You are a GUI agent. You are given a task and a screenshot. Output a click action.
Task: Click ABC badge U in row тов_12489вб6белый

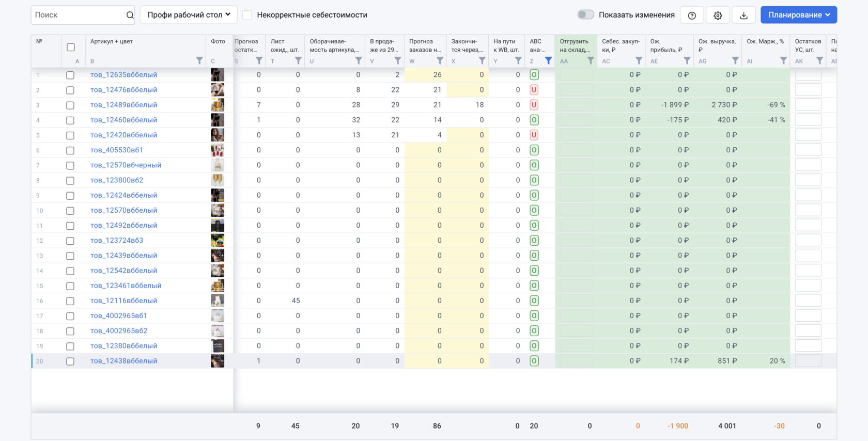point(534,105)
